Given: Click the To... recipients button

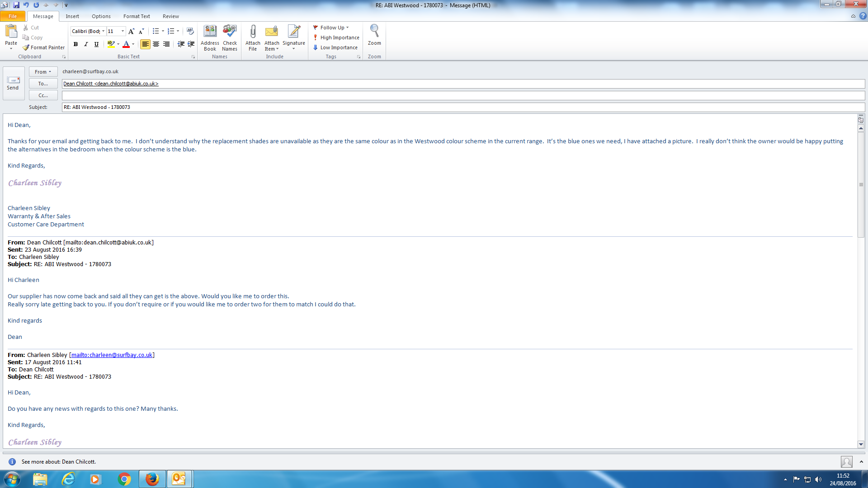Looking at the screenshot, I should [x=43, y=84].
